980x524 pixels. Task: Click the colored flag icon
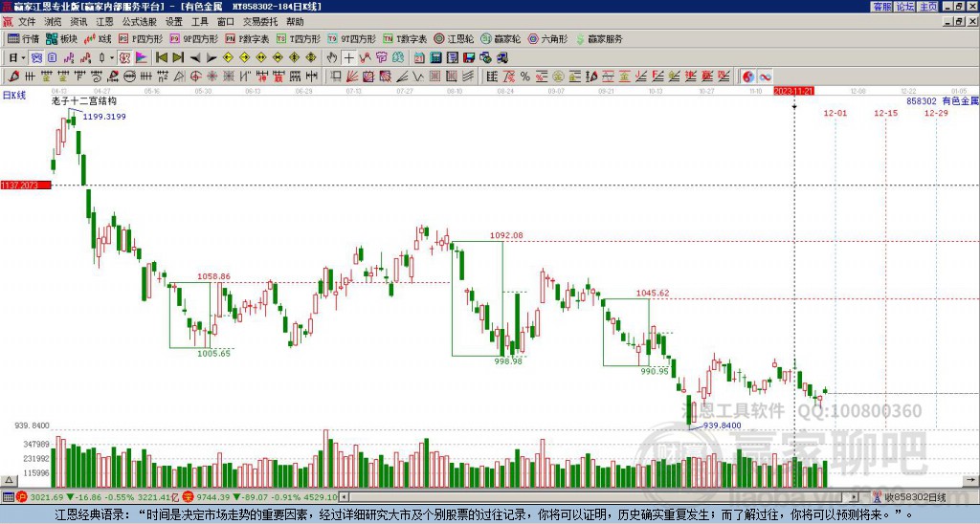(142, 58)
